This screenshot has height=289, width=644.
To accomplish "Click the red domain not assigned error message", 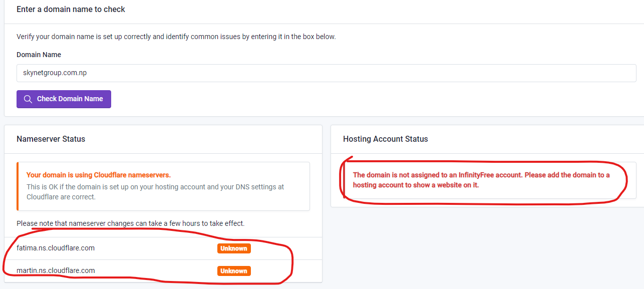I will pos(481,180).
